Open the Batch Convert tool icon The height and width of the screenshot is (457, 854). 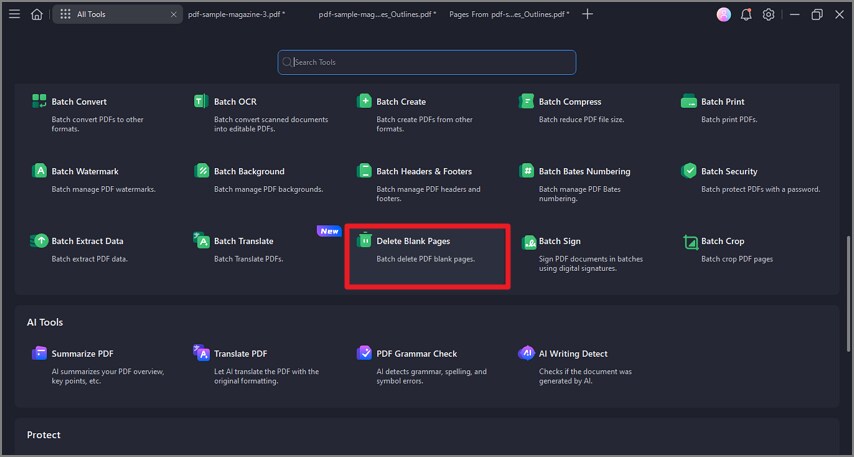click(39, 101)
